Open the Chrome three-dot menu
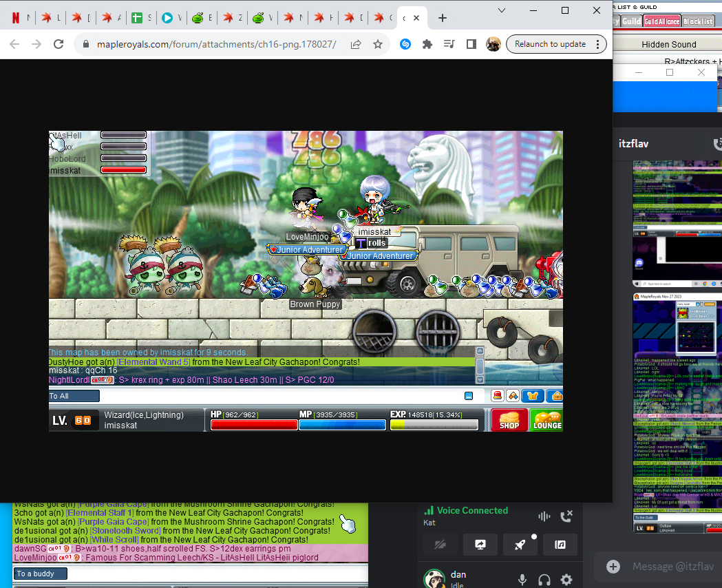This screenshot has width=722, height=588. [598, 44]
